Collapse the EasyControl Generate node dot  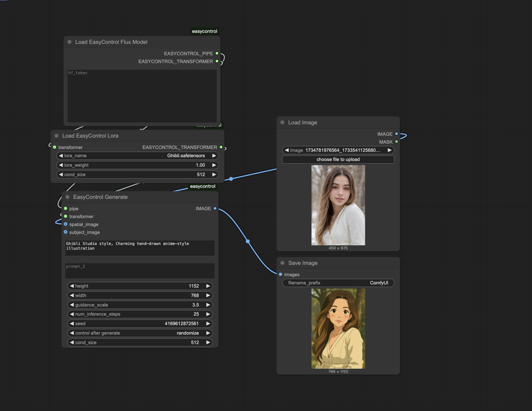68,197
